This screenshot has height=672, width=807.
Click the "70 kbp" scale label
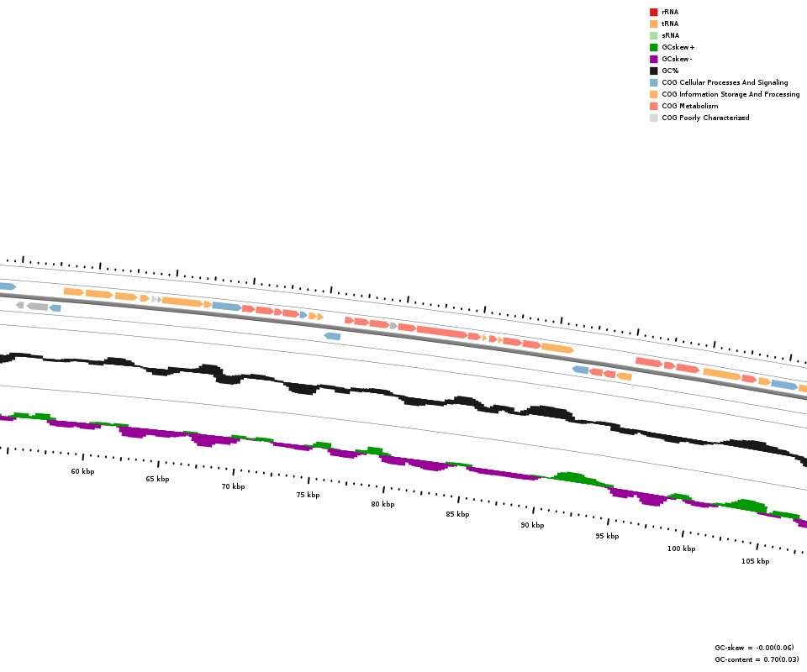click(233, 486)
